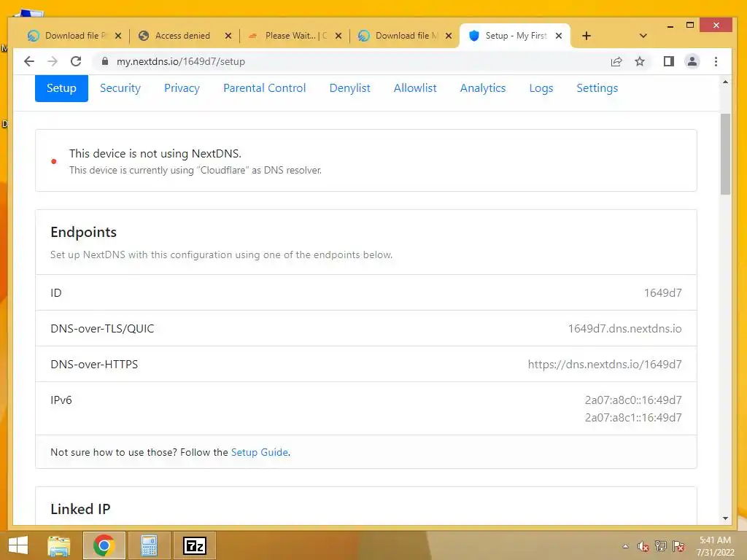Follow the Setup Guide link
Image resolution: width=747 pixels, height=560 pixels.
click(x=259, y=452)
